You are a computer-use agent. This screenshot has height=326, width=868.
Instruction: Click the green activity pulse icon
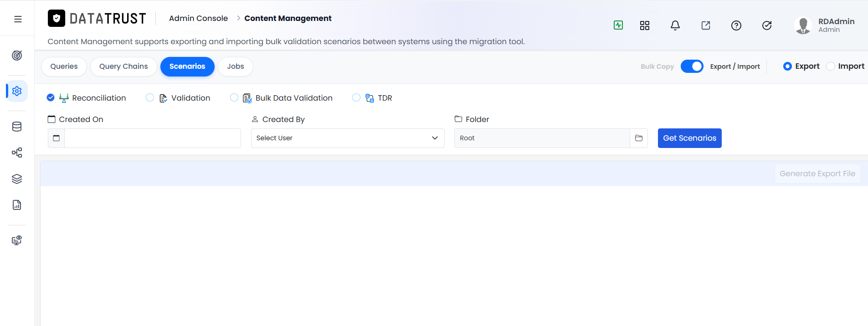(618, 25)
